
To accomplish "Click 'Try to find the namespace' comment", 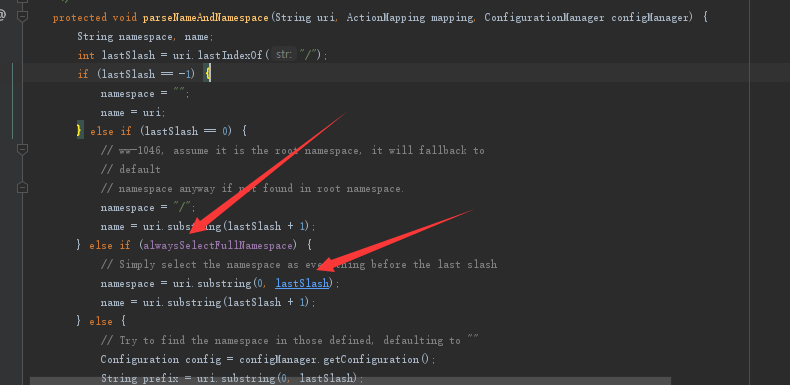I will [x=289, y=341].
